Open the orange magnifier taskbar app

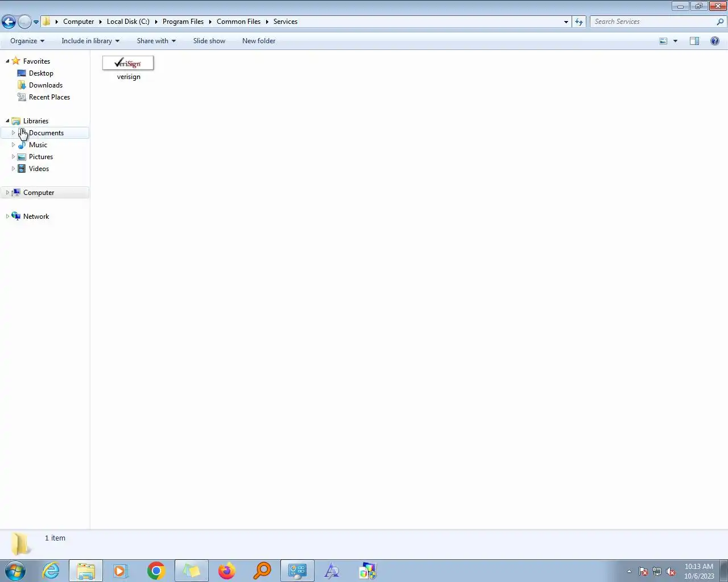click(x=262, y=571)
